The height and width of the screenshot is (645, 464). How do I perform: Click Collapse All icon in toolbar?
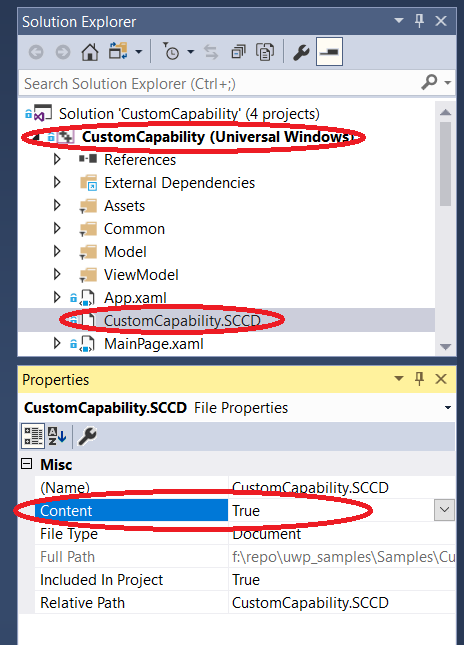[238, 52]
